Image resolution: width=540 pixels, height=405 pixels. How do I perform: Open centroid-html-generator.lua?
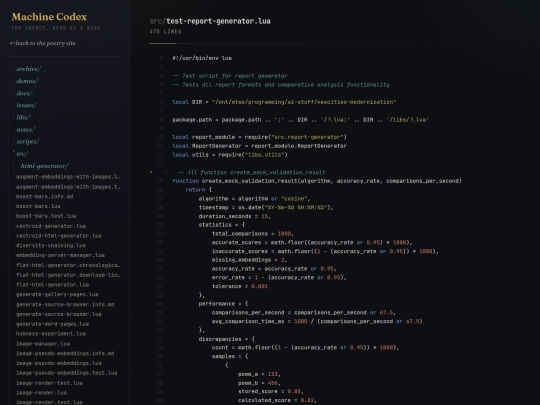coord(59,236)
